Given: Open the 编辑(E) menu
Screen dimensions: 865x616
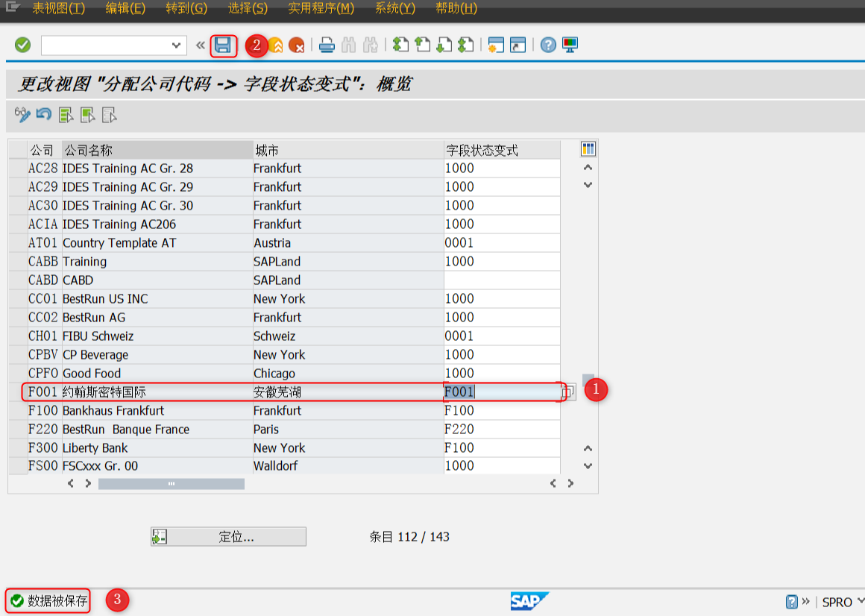Looking at the screenshot, I should coord(125,8).
